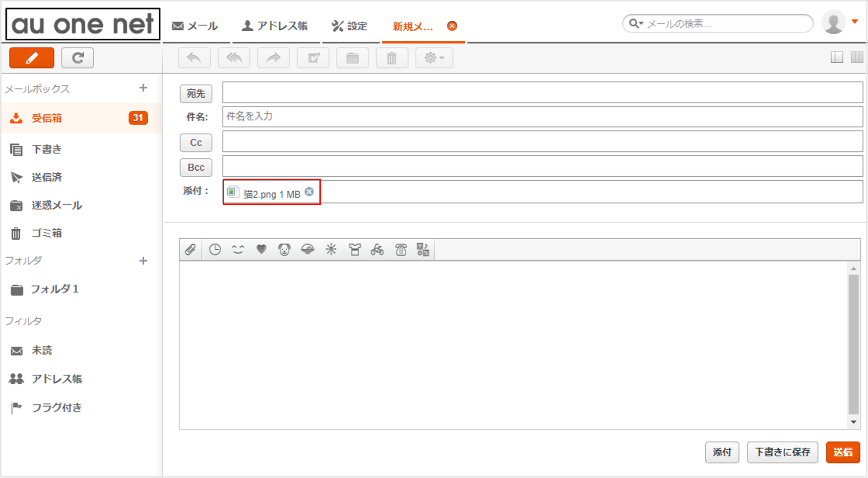Click 下書きに保存 to save draft
This screenshot has width=868, height=478.
783,452
